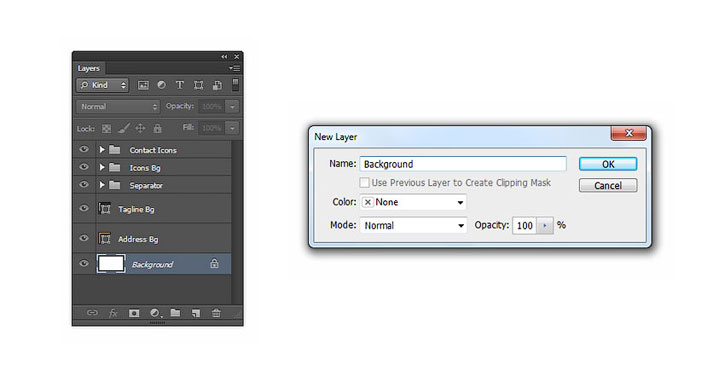Toggle visibility of the Background layer

coord(84,264)
